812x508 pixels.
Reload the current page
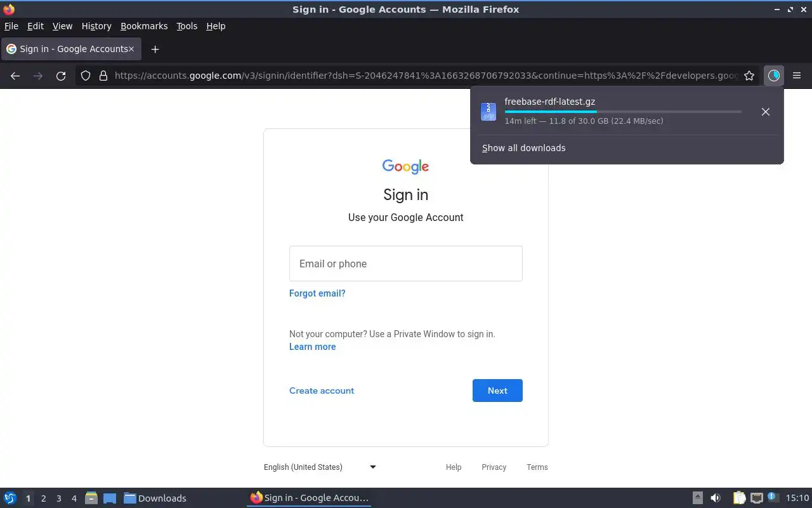pos(61,76)
